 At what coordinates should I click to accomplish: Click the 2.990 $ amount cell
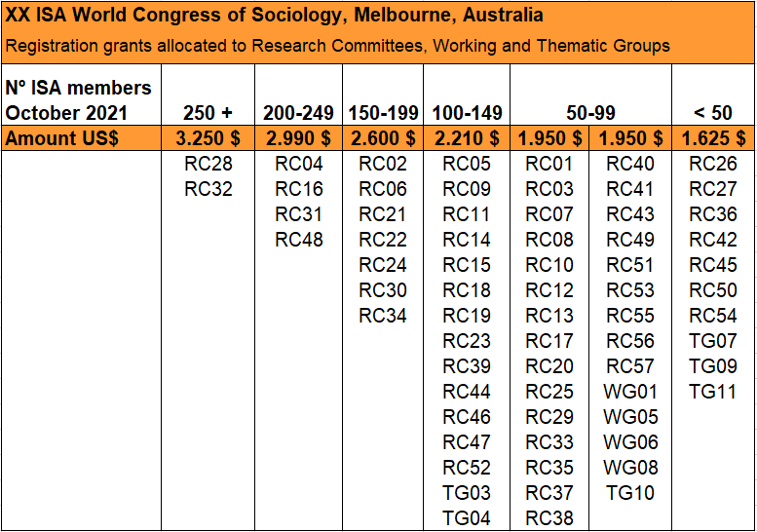coord(298,138)
